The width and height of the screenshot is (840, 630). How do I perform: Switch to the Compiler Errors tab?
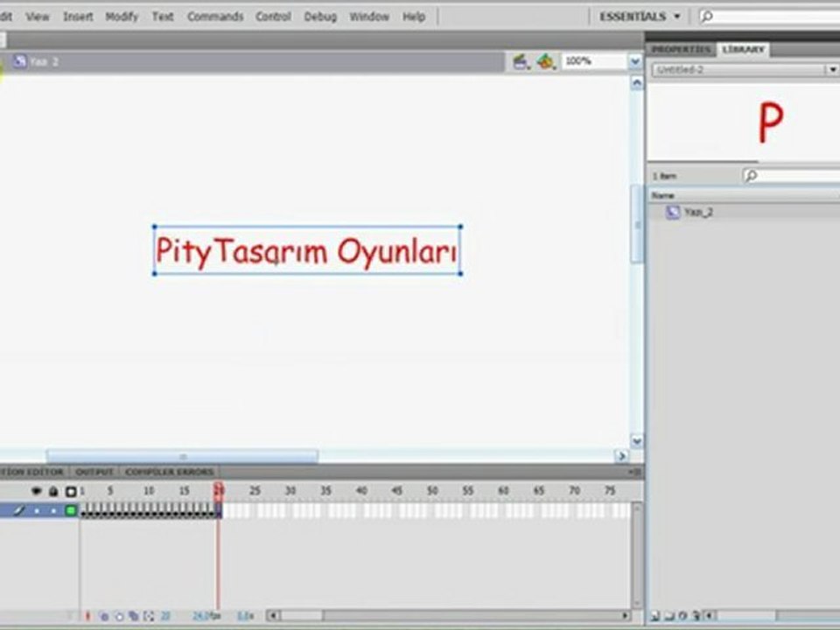[169, 472]
